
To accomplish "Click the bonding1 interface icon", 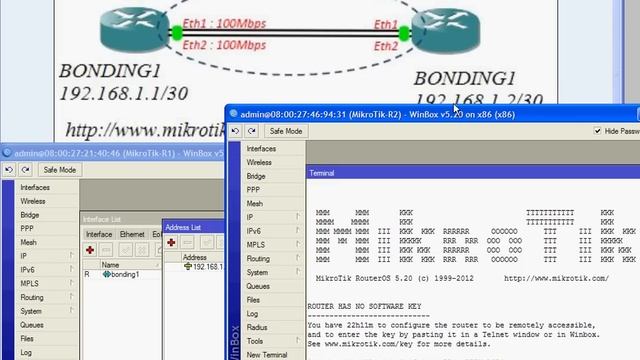I will pos(107,274).
